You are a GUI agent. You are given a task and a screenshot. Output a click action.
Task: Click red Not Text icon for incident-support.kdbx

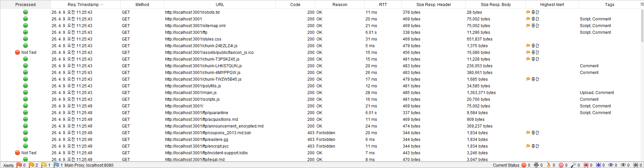[x=17, y=153]
